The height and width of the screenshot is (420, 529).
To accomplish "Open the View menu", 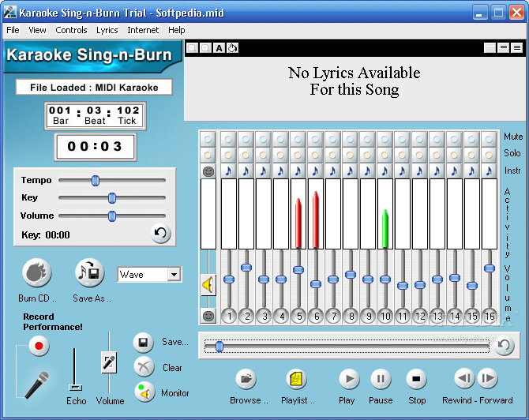I will 37,30.
